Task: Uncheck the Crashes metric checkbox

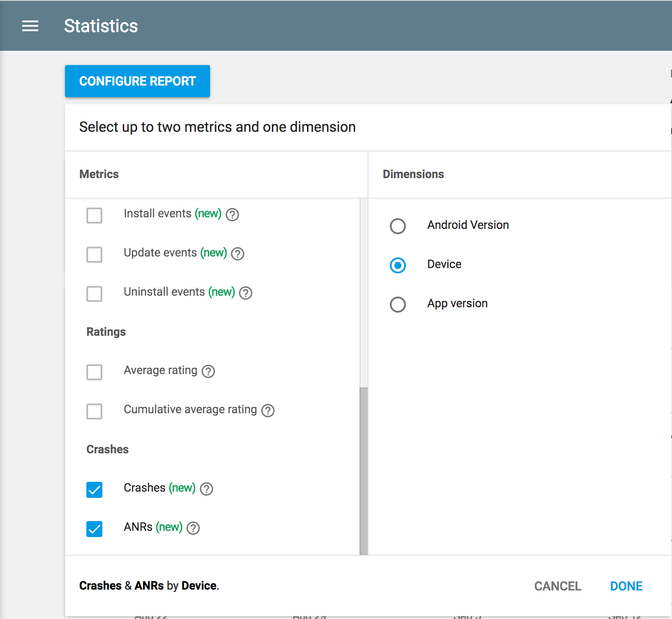Action: pos(94,490)
